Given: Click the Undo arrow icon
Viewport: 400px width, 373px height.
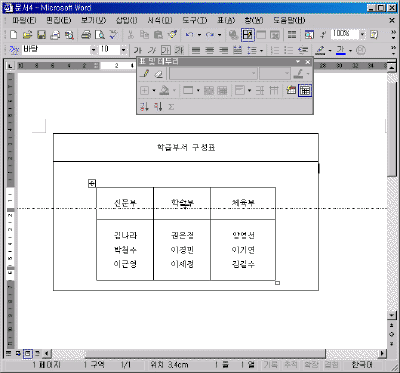Looking at the screenshot, I should click(x=189, y=35).
